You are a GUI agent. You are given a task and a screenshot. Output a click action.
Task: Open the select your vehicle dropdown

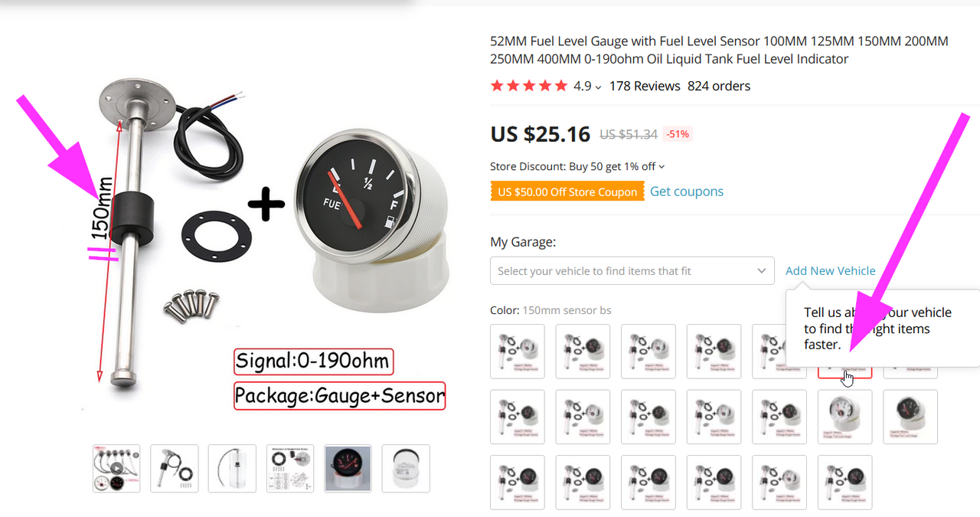632,270
